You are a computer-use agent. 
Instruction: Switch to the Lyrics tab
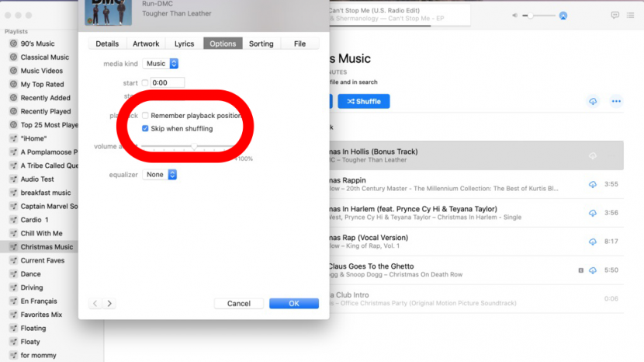184,44
